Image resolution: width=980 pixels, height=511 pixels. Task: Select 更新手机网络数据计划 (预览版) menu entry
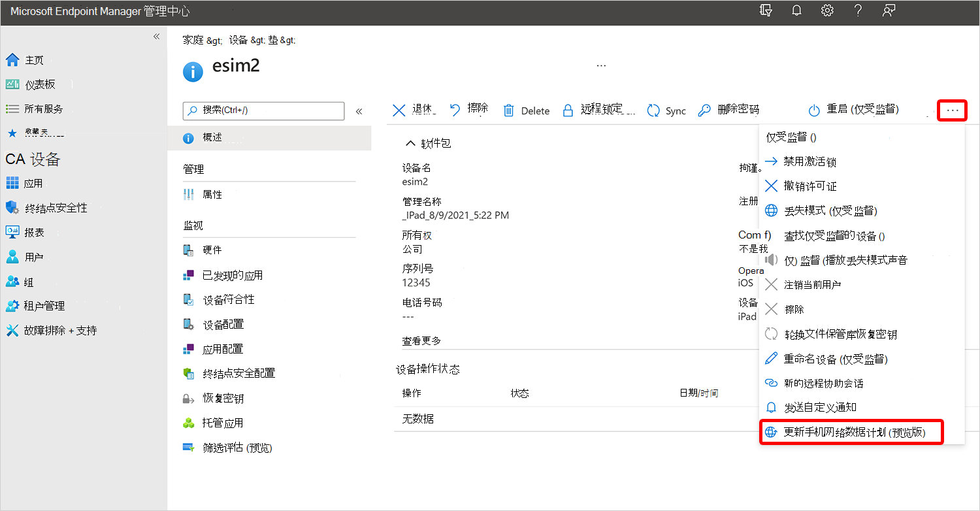[x=851, y=433]
